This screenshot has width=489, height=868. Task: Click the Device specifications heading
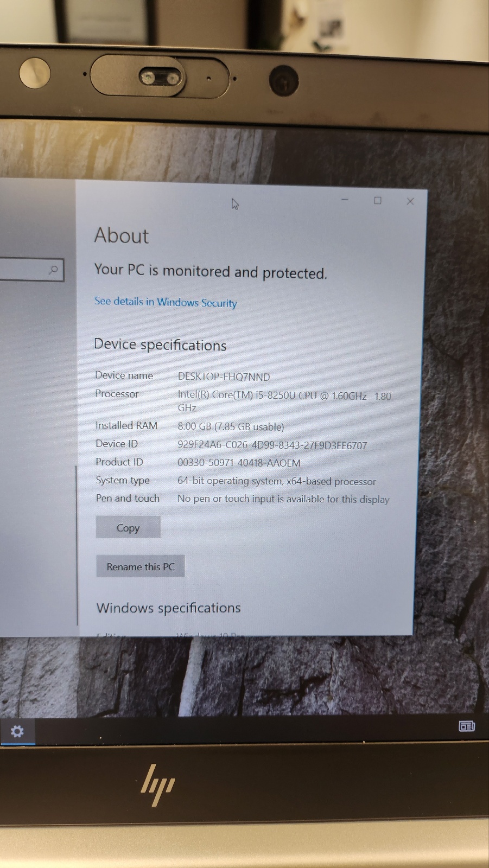pos(160,344)
